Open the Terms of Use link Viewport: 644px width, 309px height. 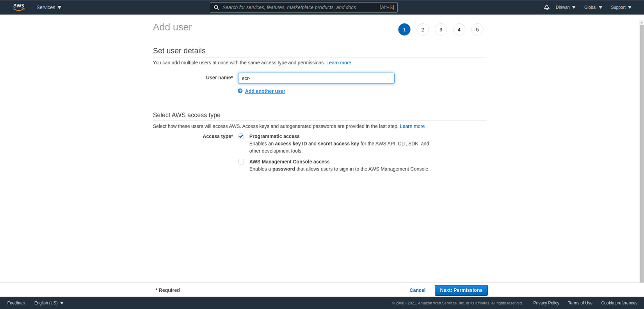[580, 303]
